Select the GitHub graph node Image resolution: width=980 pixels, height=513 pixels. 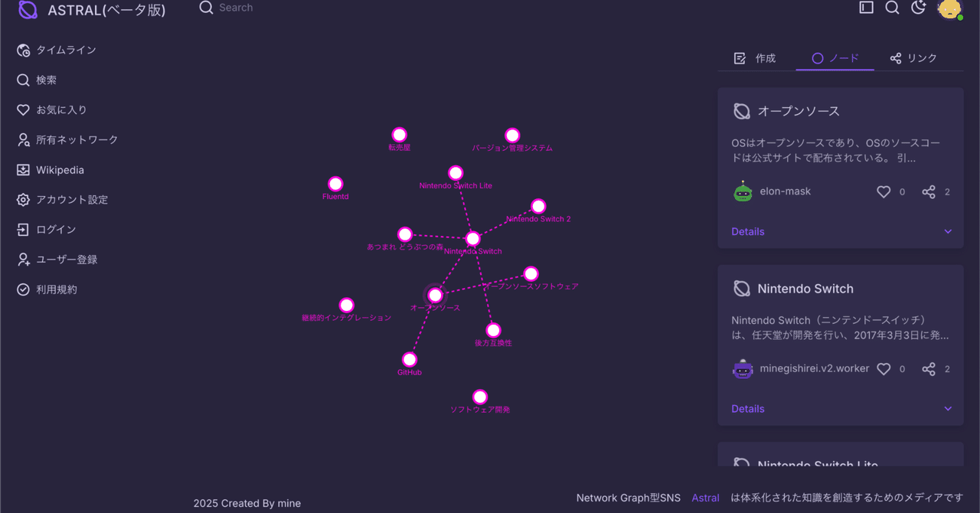click(410, 360)
